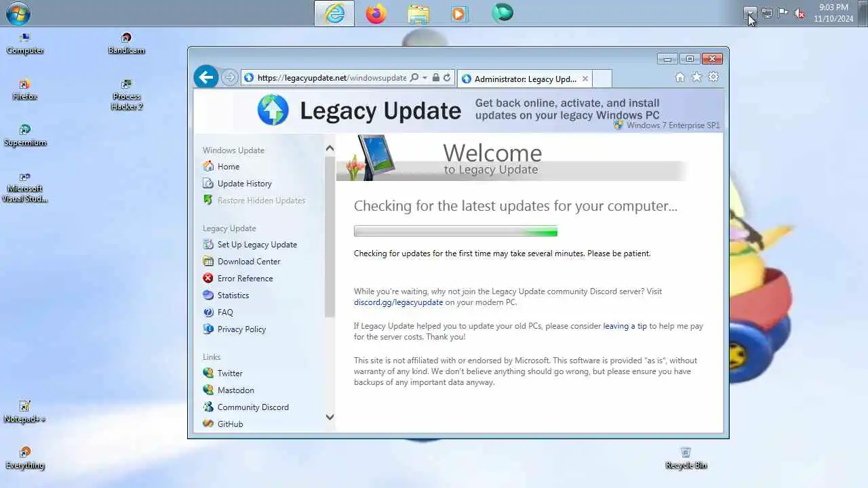This screenshot has width=868, height=488.
Task: Open the address bar autocomplete dropdown arrow
Action: click(425, 78)
